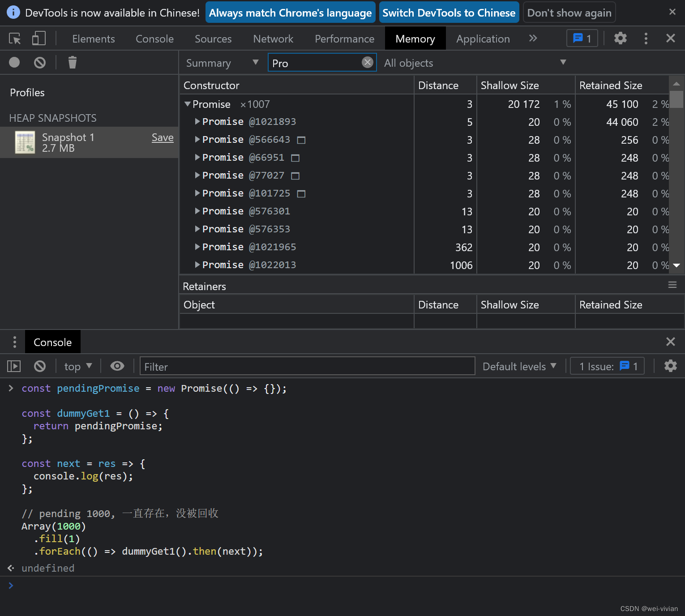Toggle the device toolbar icon
Screen dimensions: 685x616
coord(39,38)
